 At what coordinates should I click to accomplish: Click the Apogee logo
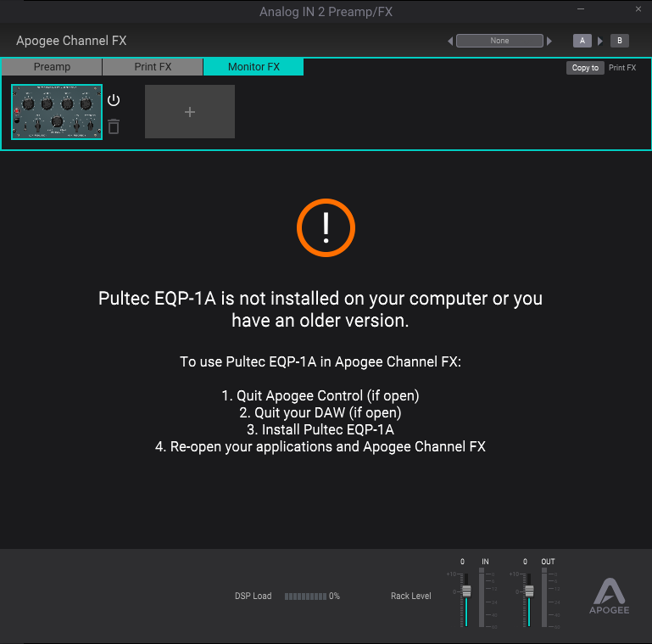[609, 596]
